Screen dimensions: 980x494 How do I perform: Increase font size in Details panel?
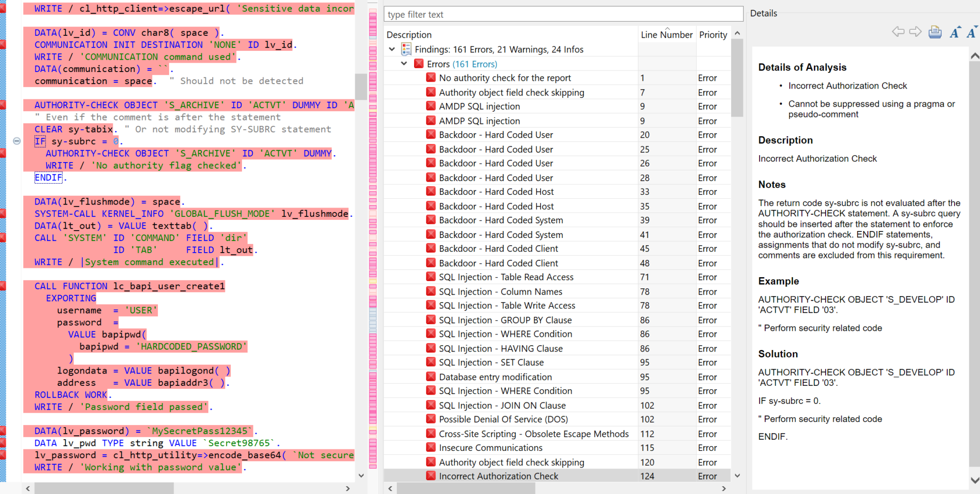[x=955, y=32]
